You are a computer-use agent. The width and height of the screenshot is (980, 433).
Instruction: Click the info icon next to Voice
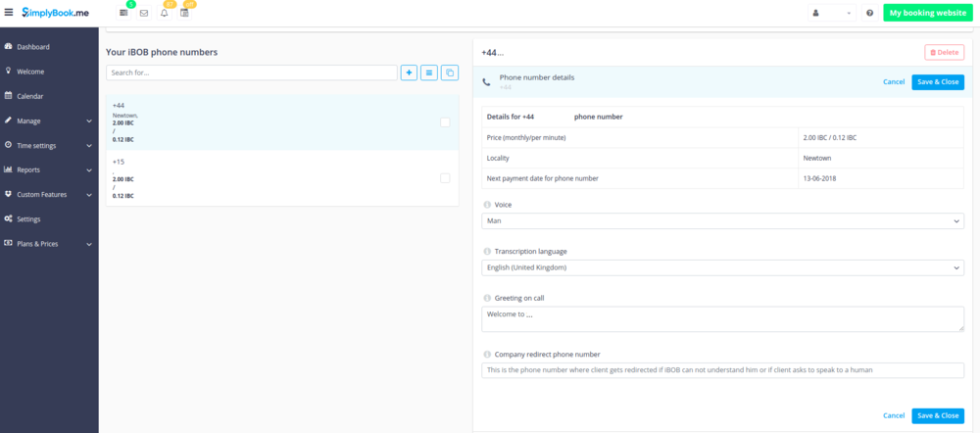pyautogui.click(x=488, y=205)
